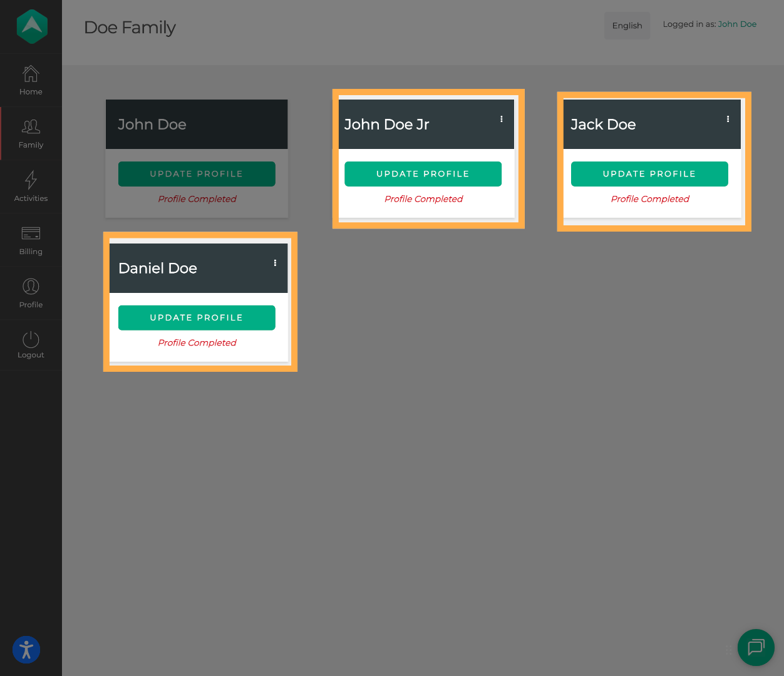Open the English language selector
Screen dimensions: 784x676
[627, 25]
